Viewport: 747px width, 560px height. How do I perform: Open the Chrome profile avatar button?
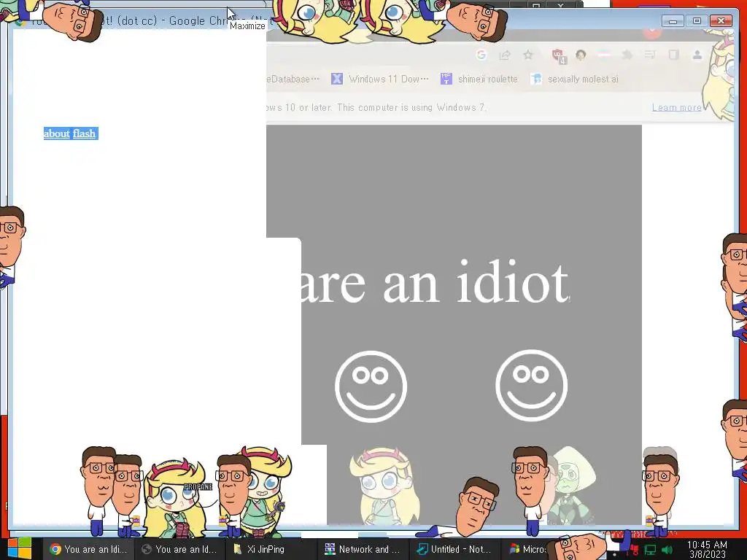(697, 55)
